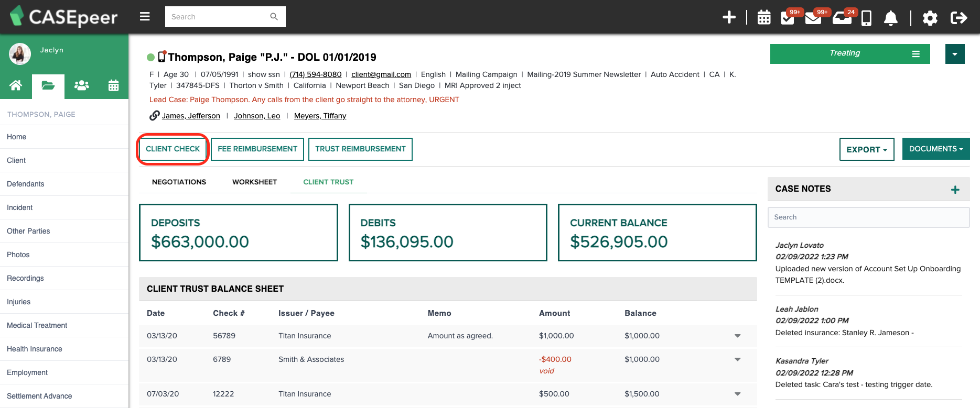Open the DOCUMENTS dropdown

pos(936,149)
